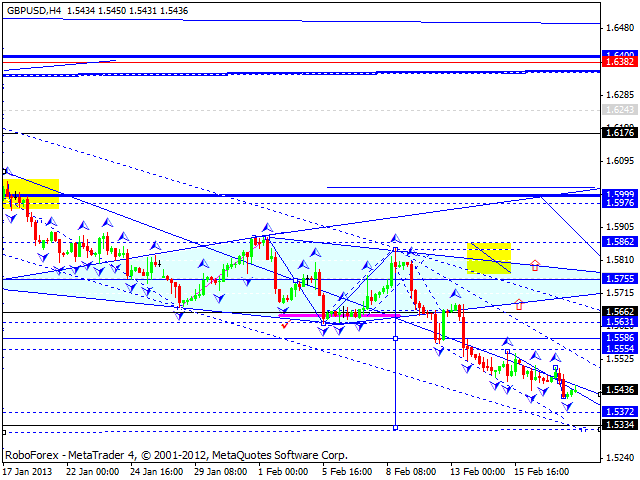This screenshot has height=480, width=640.
Task: Select the anchor square at the 5 Feb low
Action: tap(324, 323)
